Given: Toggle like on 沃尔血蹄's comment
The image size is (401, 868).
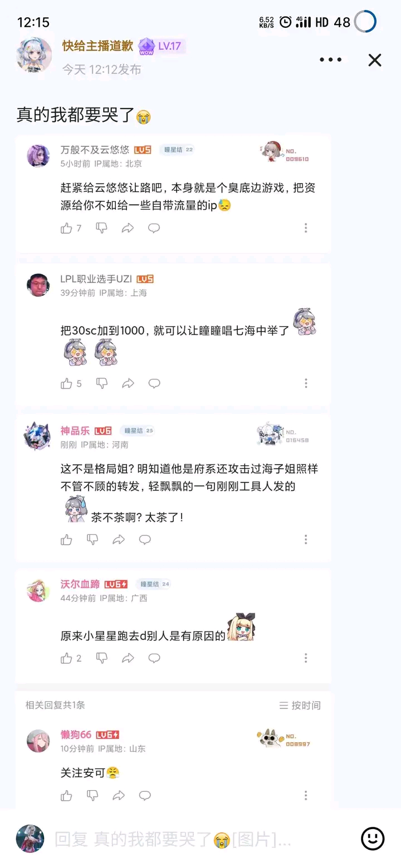Looking at the screenshot, I should tap(67, 658).
